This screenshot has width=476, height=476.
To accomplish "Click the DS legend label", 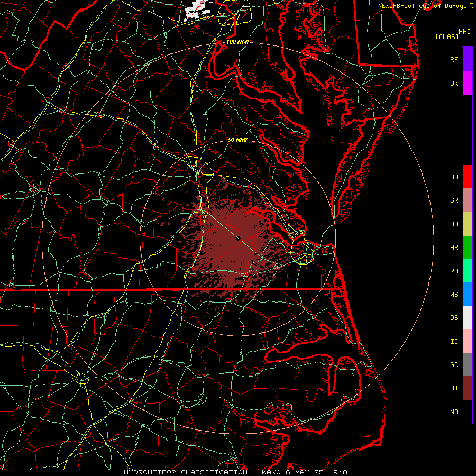I will point(454,318).
